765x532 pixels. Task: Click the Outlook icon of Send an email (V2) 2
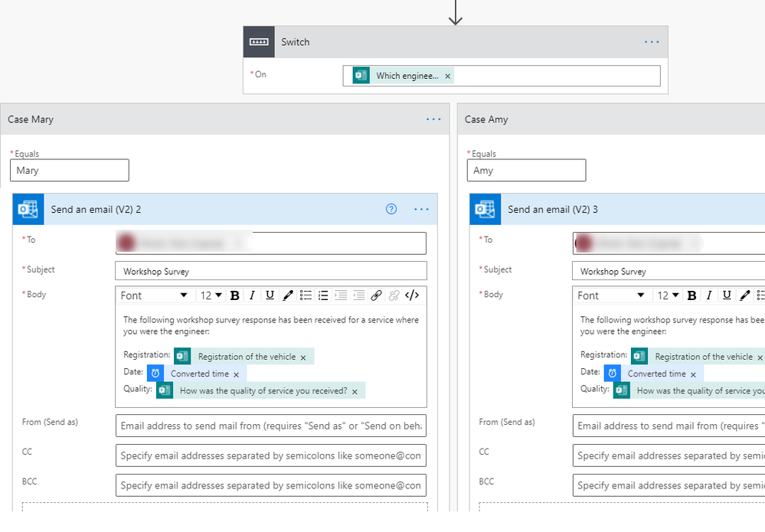click(28, 209)
